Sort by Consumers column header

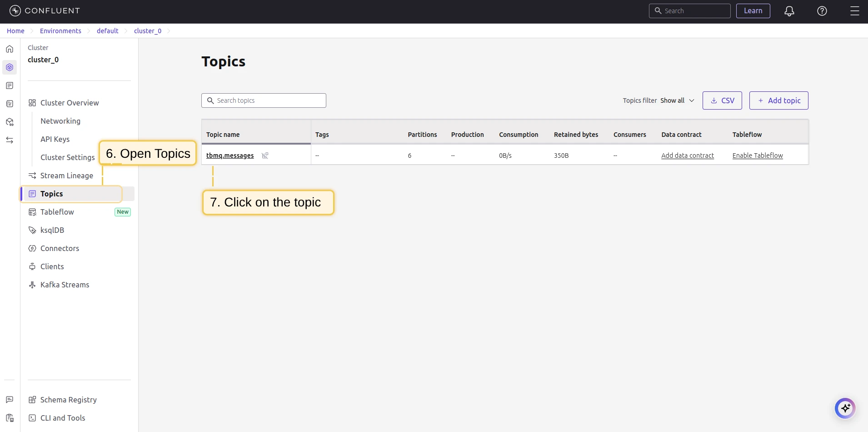pyautogui.click(x=629, y=135)
